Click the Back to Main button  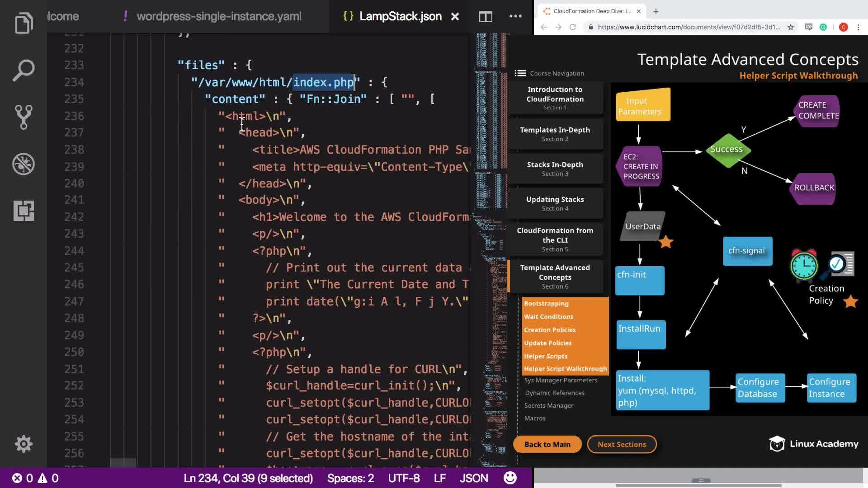(547, 444)
